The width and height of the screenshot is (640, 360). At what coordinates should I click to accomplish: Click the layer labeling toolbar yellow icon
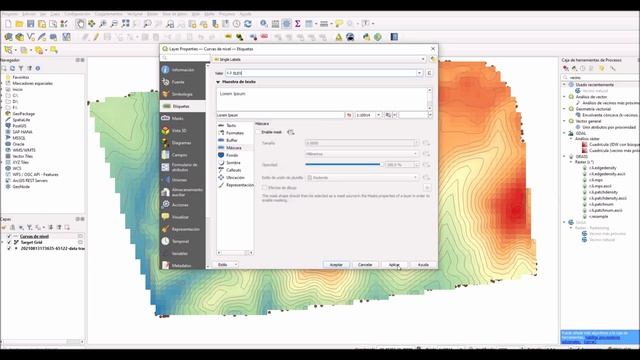[228, 37]
